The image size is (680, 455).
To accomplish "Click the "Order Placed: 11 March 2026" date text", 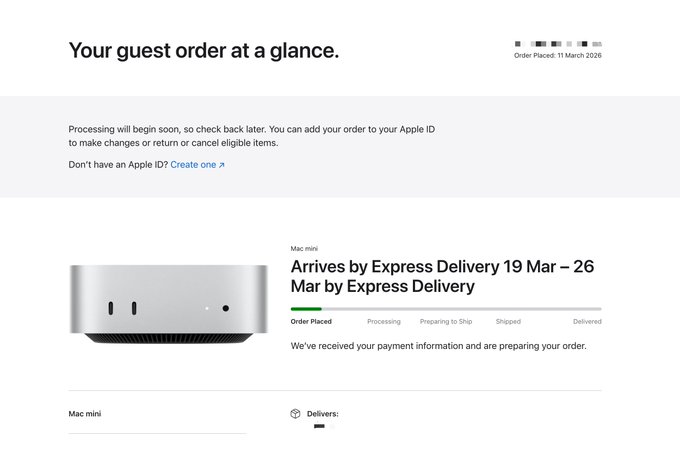I will 557,56.
